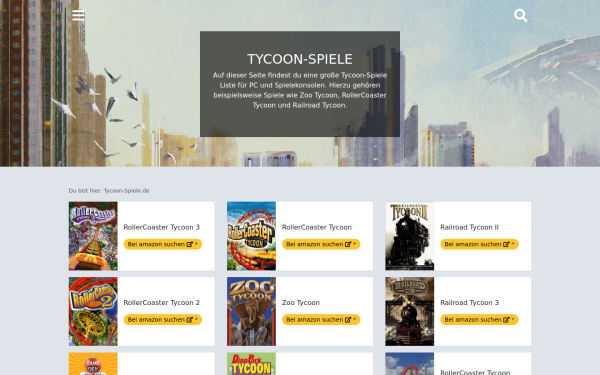Open the DinoPark Tycoon cover thumbnail
The image size is (600, 375).
[251, 364]
